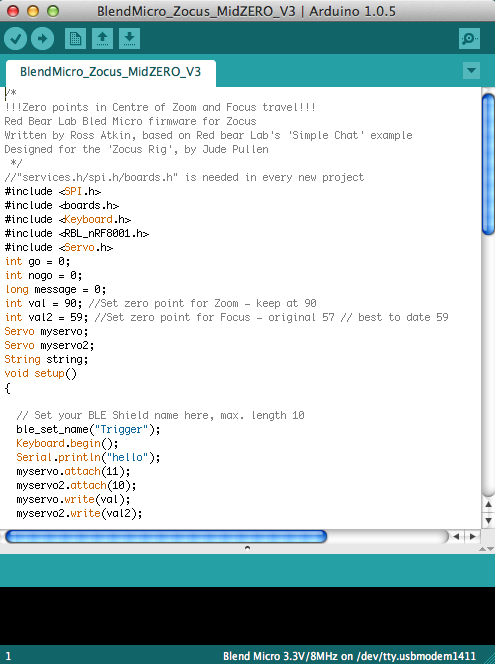Click the line 'Serial.println("hello");'
The height and width of the screenshot is (664, 495).
click(x=88, y=457)
